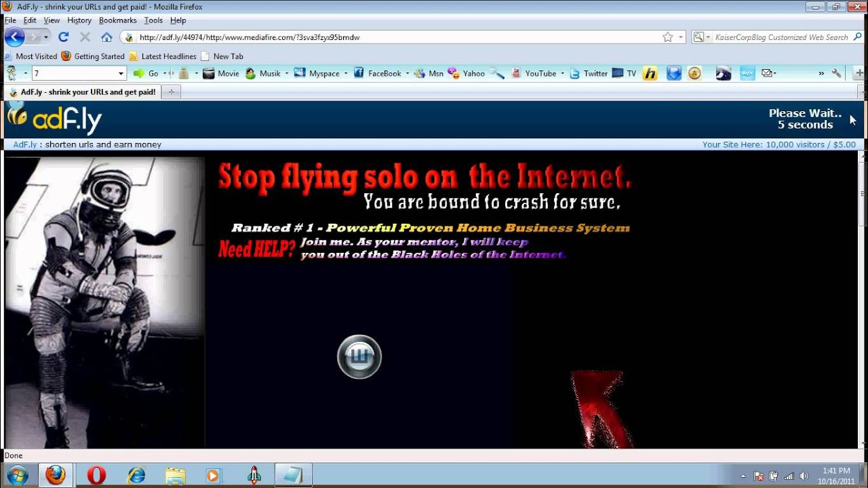Open the Musik toolbar shortcut
The height and width of the screenshot is (488, 868).
click(263, 73)
